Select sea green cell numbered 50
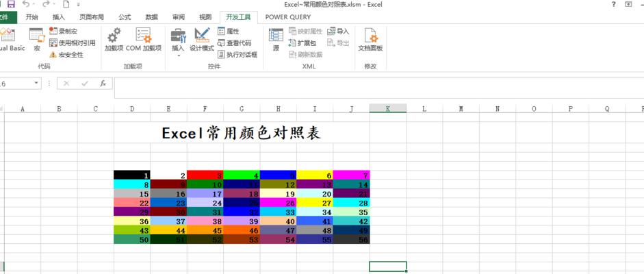The width and height of the screenshot is (644, 274). pos(132,239)
